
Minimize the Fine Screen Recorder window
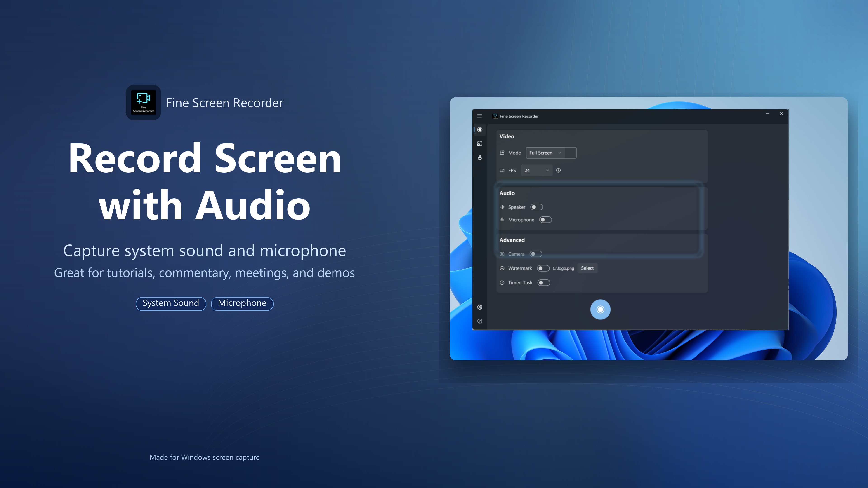click(767, 114)
